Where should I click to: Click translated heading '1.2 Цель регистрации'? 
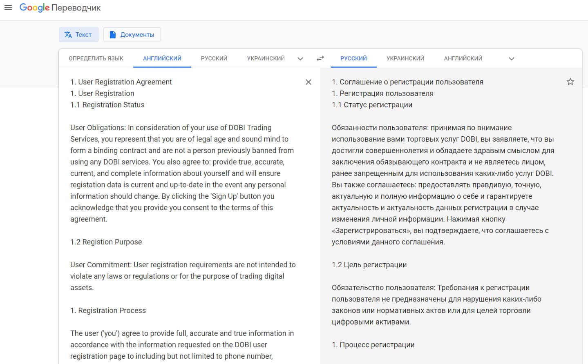[x=369, y=265]
